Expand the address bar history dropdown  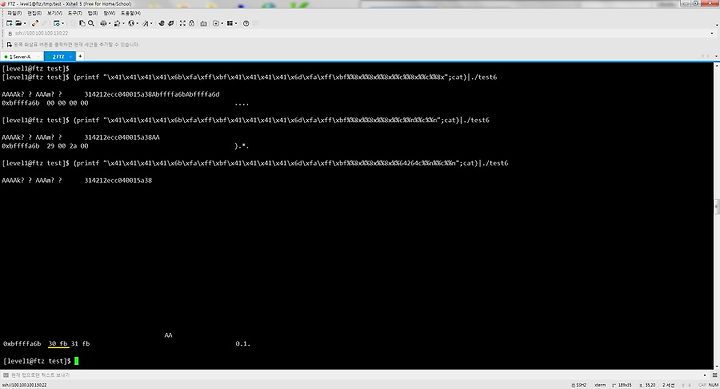point(712,34)
